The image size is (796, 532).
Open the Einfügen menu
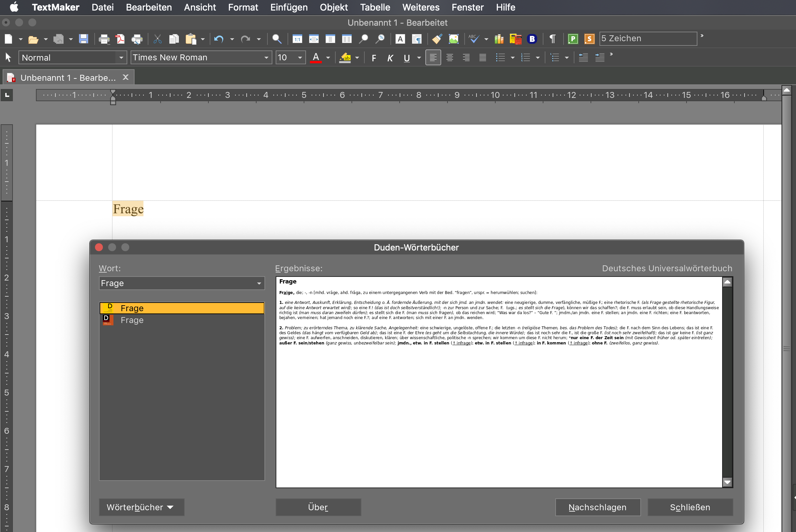pos(289,7)
